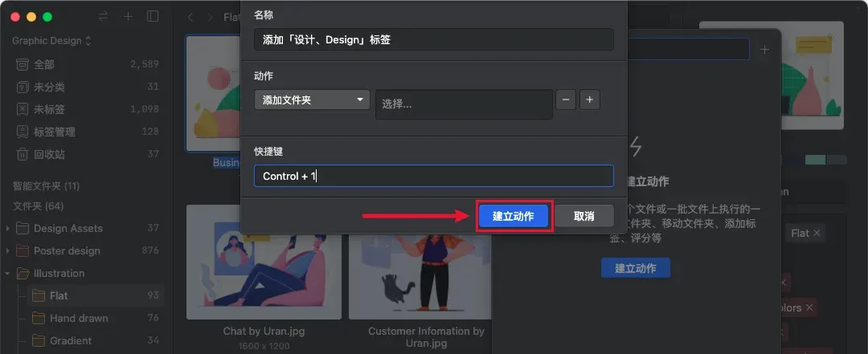Click the lightning bolt icon
Viewport: 868px width, 354px height.
tap(636, 147)
